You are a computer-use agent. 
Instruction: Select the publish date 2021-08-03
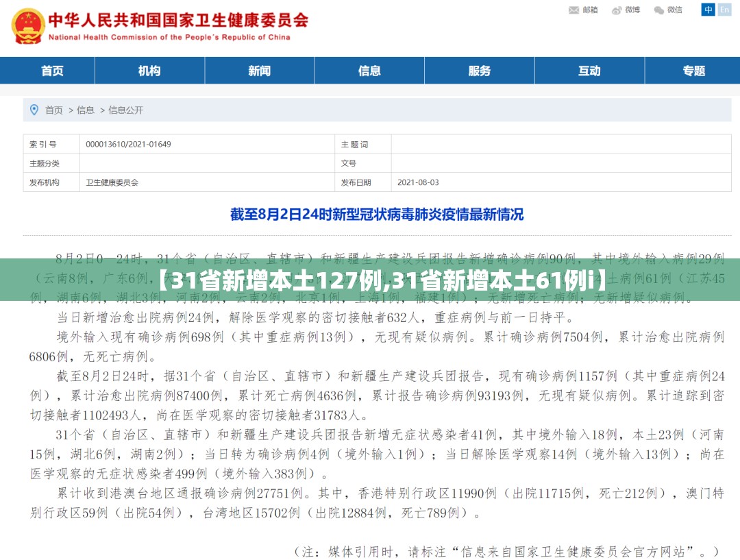(x=418, y=182)
